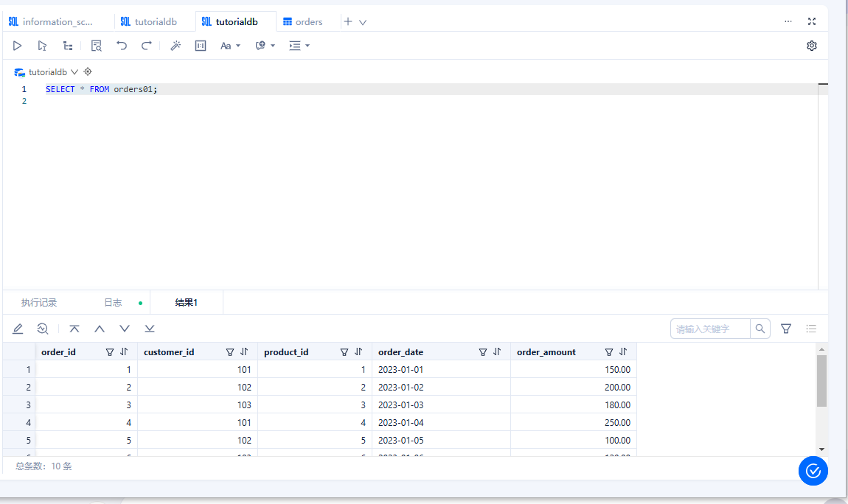848x504 pixels.
Task: Open the results filter funnel icon
Action: pyautogui.click(x=786, y=329)
